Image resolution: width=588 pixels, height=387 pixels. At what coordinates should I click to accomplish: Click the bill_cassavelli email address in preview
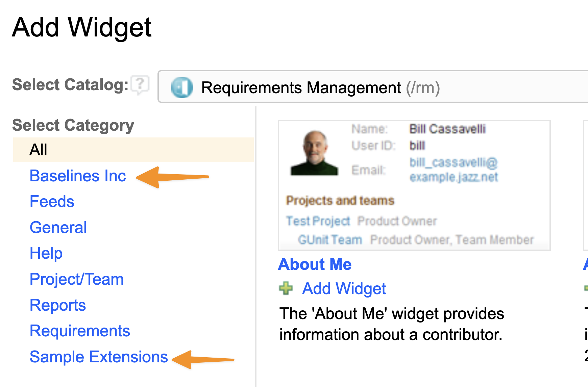click(x=454, y=170)
